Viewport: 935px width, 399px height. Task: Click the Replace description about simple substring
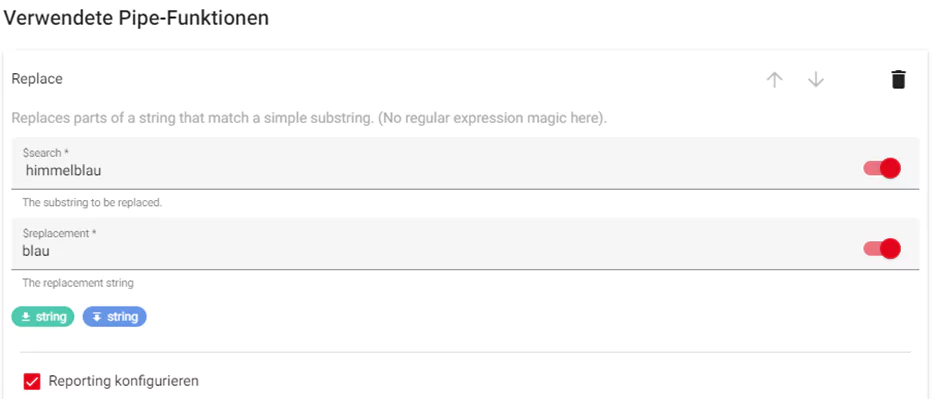coord(309,117)
